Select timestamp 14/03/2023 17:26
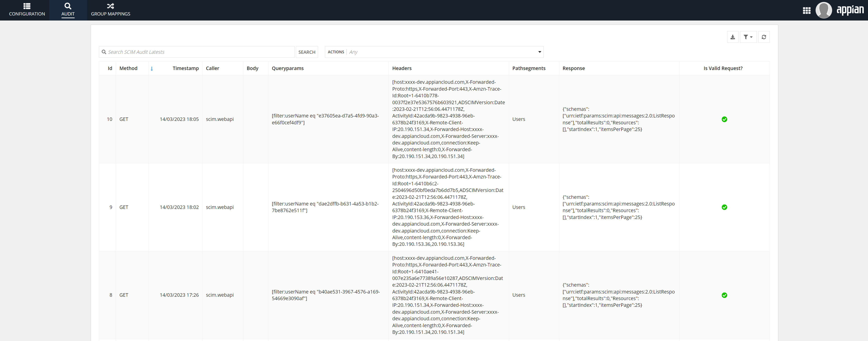Screen dimensions: 868x341 [179, 295]
